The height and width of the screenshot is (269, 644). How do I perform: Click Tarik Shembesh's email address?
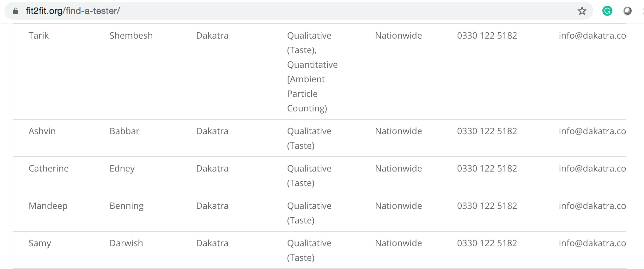click(592, 35)
